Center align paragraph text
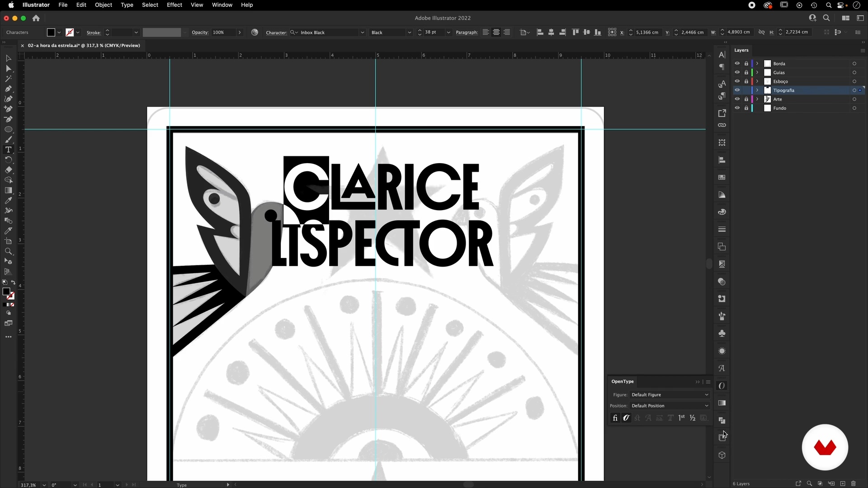868x488 pixels. [496, 33]
